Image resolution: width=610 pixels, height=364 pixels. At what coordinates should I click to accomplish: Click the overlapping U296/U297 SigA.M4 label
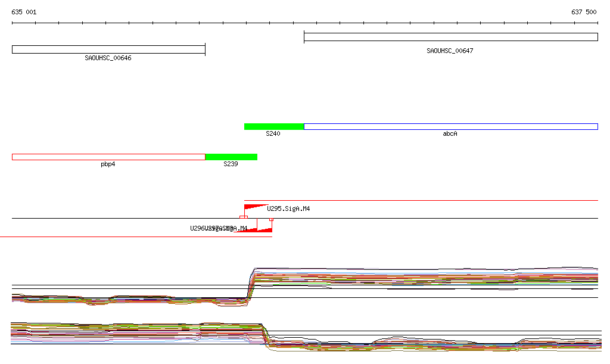219,228
